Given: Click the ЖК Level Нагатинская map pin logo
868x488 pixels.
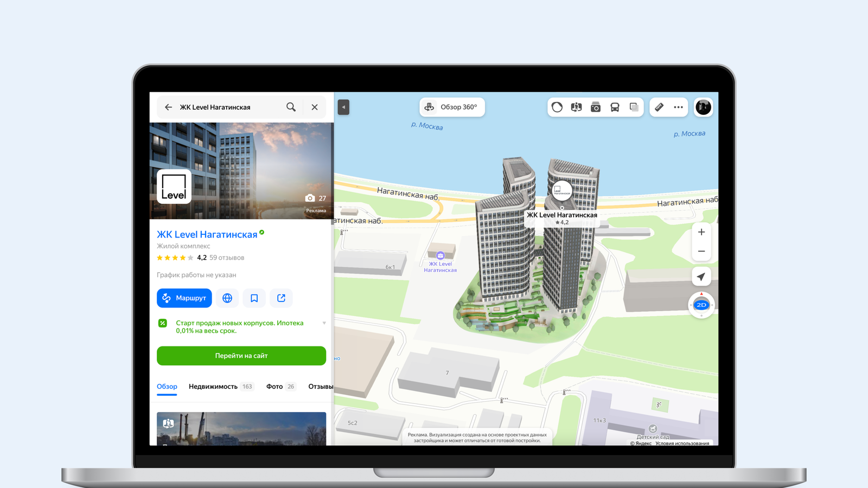Looking at the screenshot, I should pos(562,190).
